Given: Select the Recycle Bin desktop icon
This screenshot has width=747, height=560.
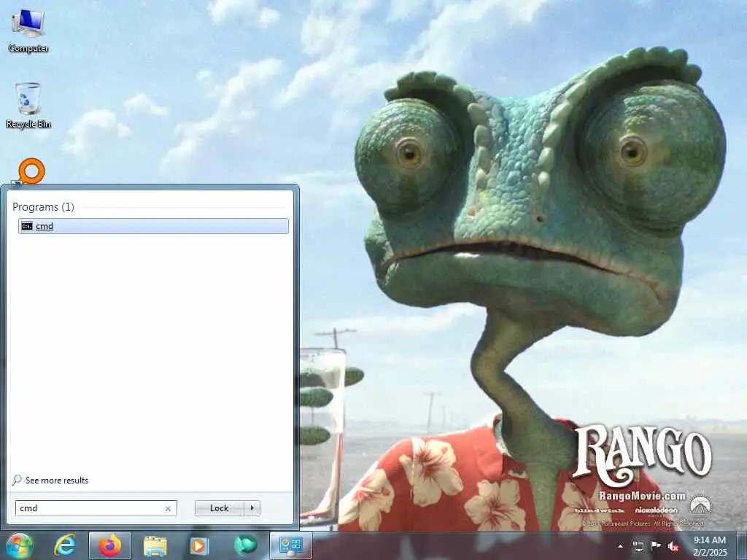Looking at the screenshot, I should click(x=28, y=105).
